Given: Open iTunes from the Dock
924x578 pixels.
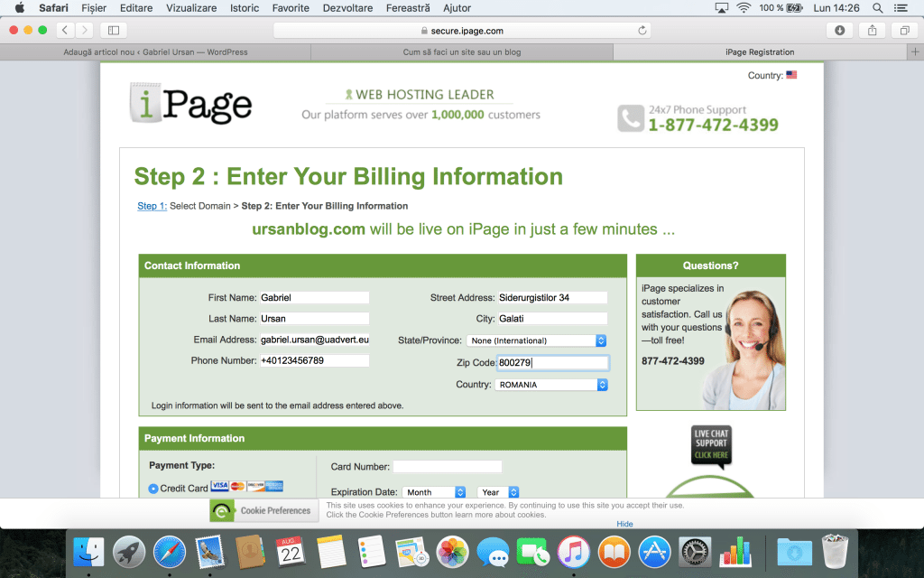Looking at the screenshot, I should [573, 553].
